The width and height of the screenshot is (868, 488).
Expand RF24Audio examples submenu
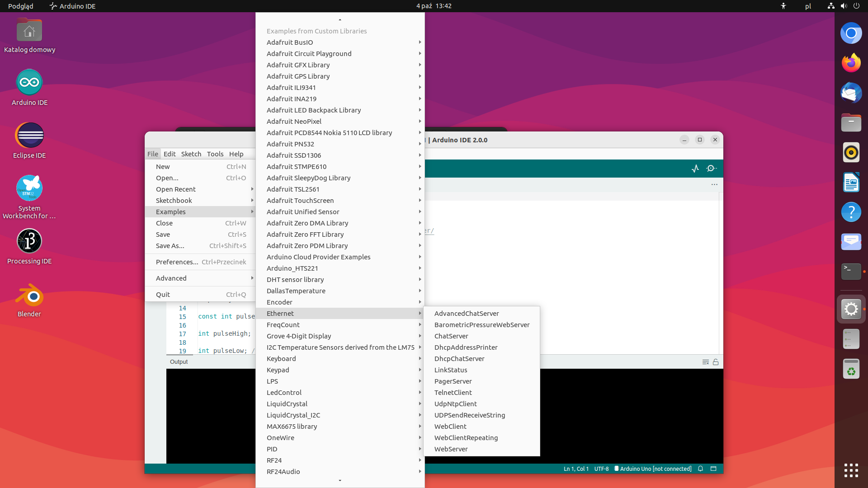[340, 472]
